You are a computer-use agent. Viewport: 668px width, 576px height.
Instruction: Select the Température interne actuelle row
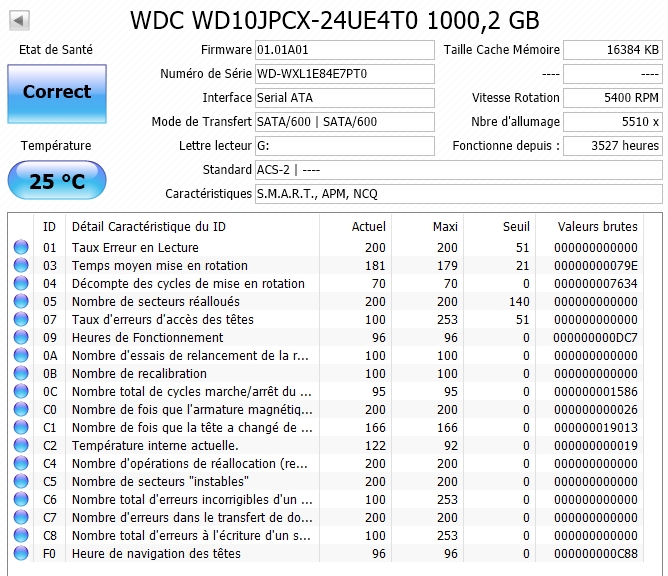point(325,445)
